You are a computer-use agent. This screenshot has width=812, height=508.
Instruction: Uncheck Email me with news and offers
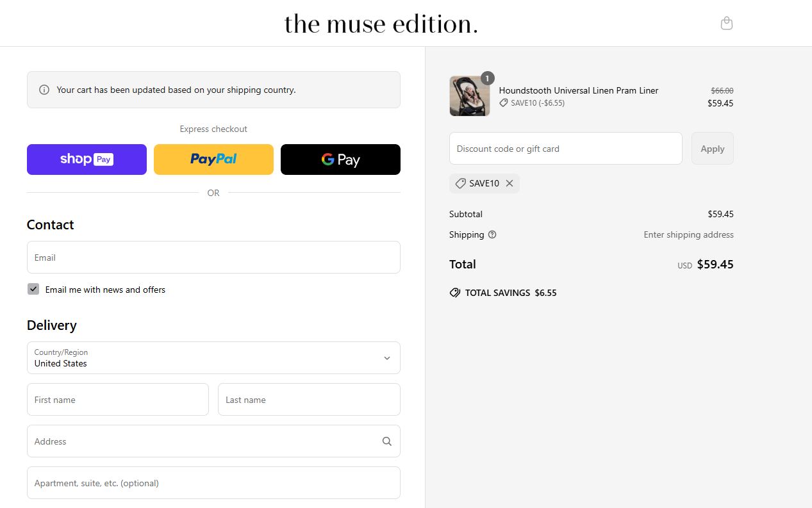click(x=33, y=290)
